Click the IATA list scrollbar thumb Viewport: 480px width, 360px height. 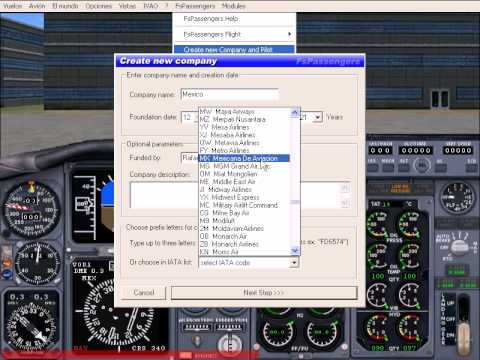(x=295, y=202)
